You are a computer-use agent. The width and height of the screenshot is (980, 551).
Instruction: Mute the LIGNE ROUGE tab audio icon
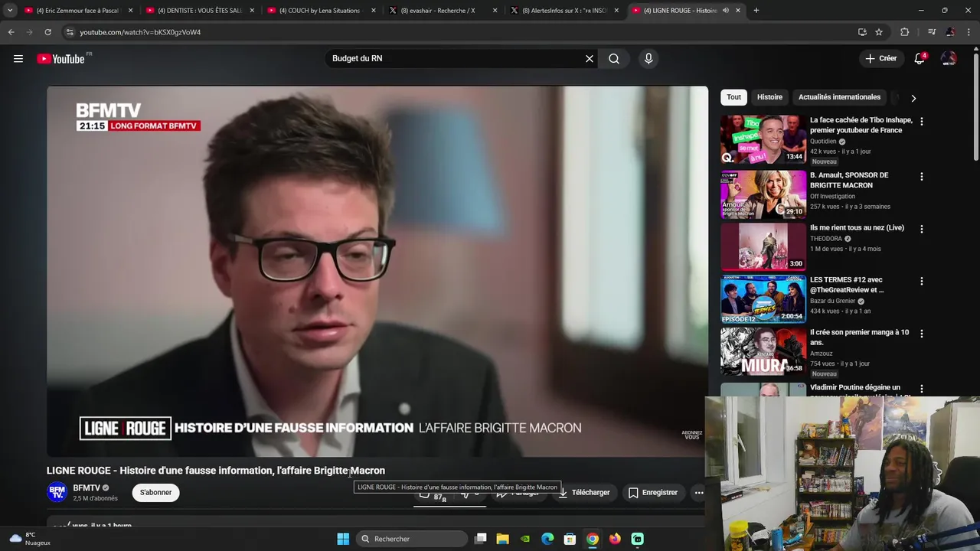(725, 11)
